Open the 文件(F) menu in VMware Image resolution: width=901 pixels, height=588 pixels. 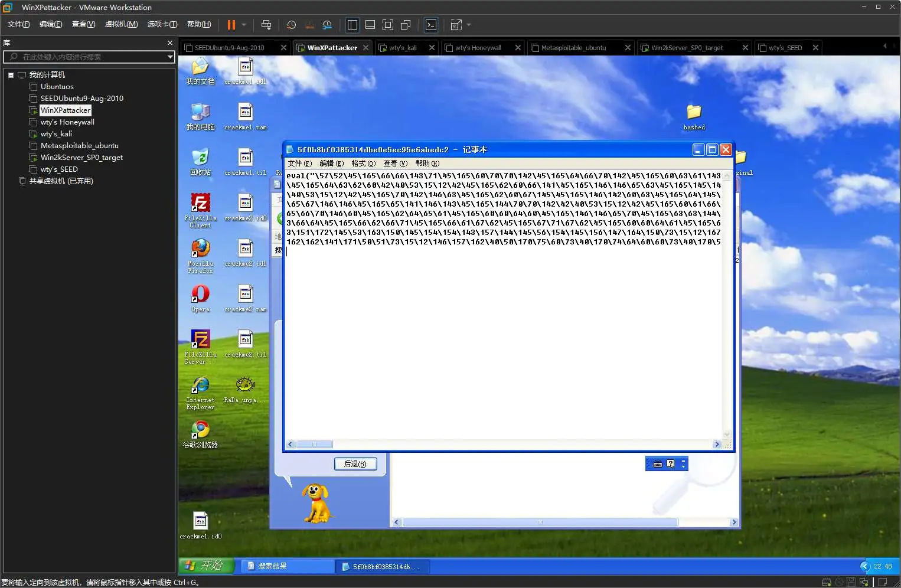coord(18,24)
